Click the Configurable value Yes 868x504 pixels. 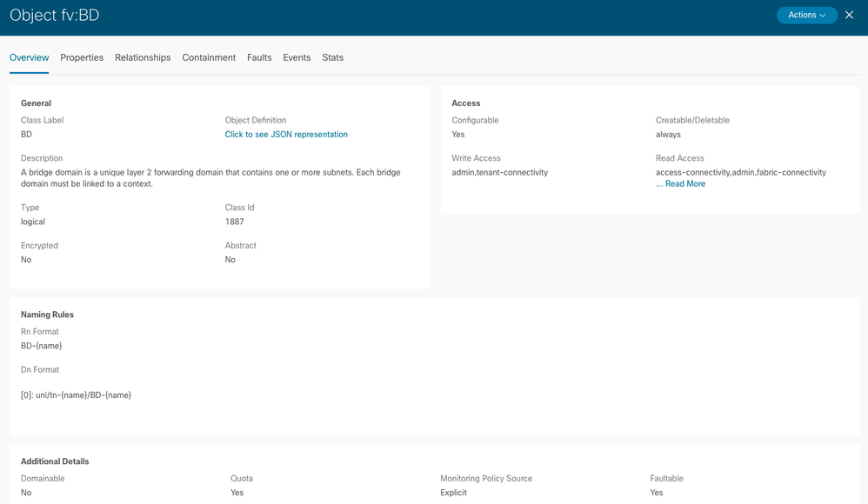click(x=458, y=135)
